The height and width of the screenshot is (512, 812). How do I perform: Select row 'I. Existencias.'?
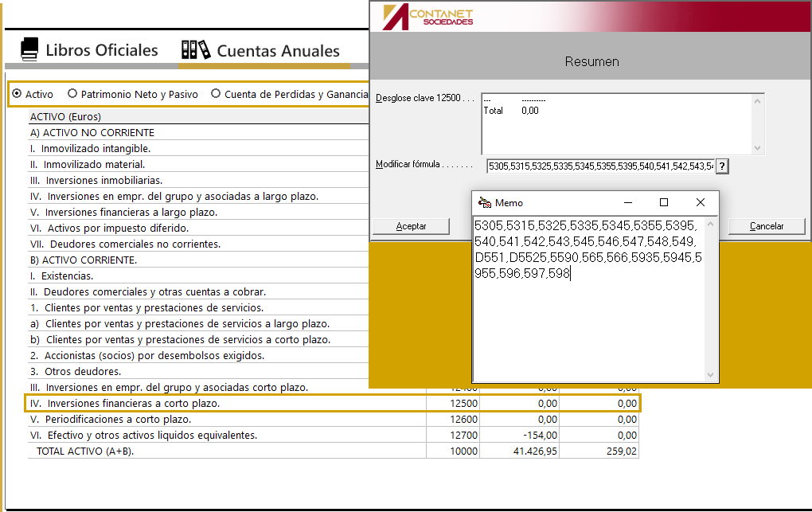point(198,276)
